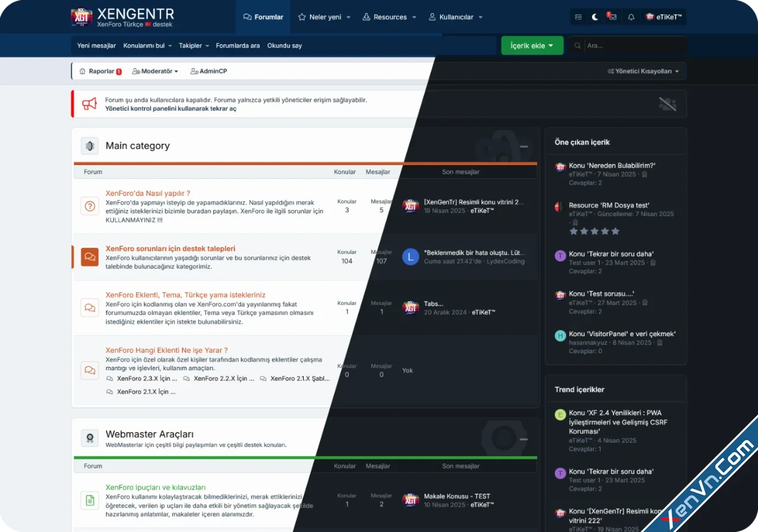
Task: Open featured Konu 'VisitorPanel' e veri çekmek'
Action: coord(622,334)
